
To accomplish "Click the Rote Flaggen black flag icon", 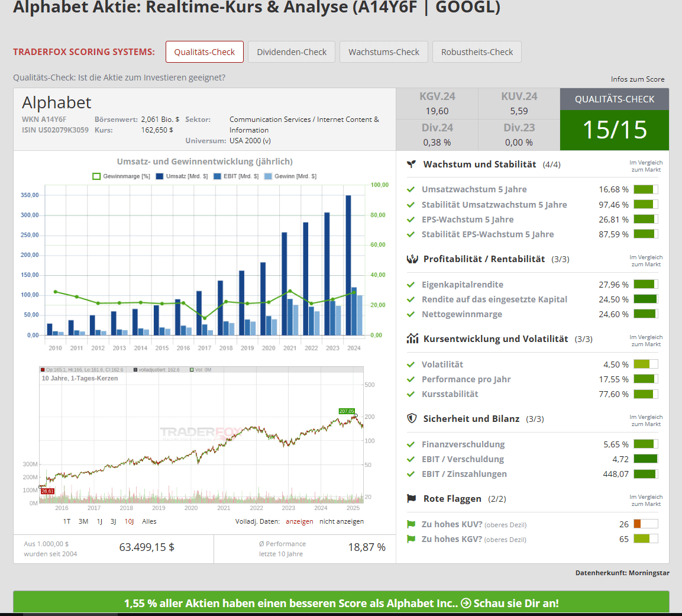I will 411,499.
